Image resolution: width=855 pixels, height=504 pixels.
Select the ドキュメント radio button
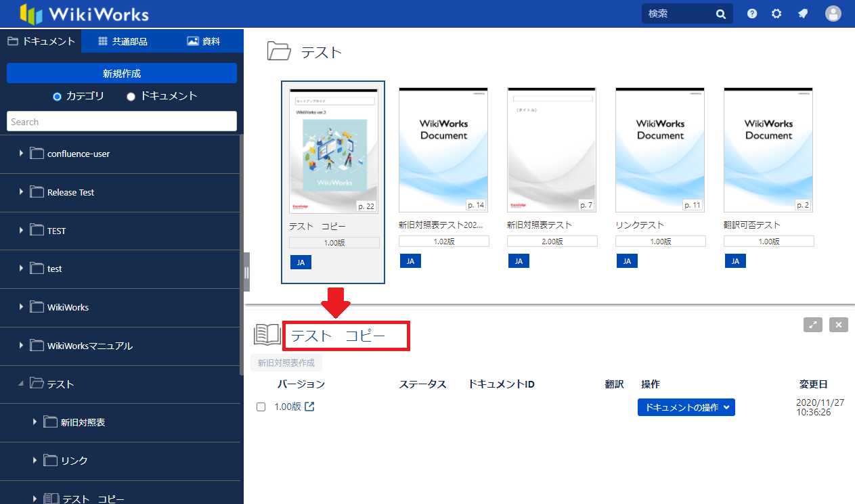coord(131,96)
